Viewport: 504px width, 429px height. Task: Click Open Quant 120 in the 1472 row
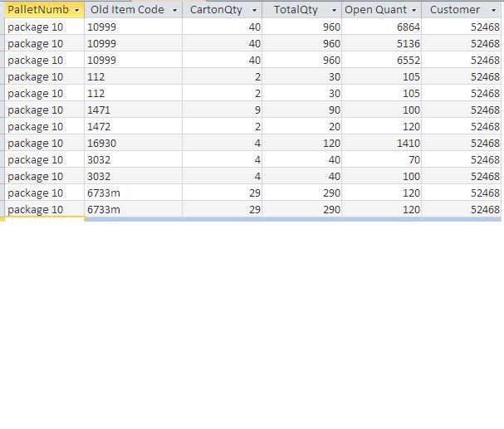coord(381,126)
